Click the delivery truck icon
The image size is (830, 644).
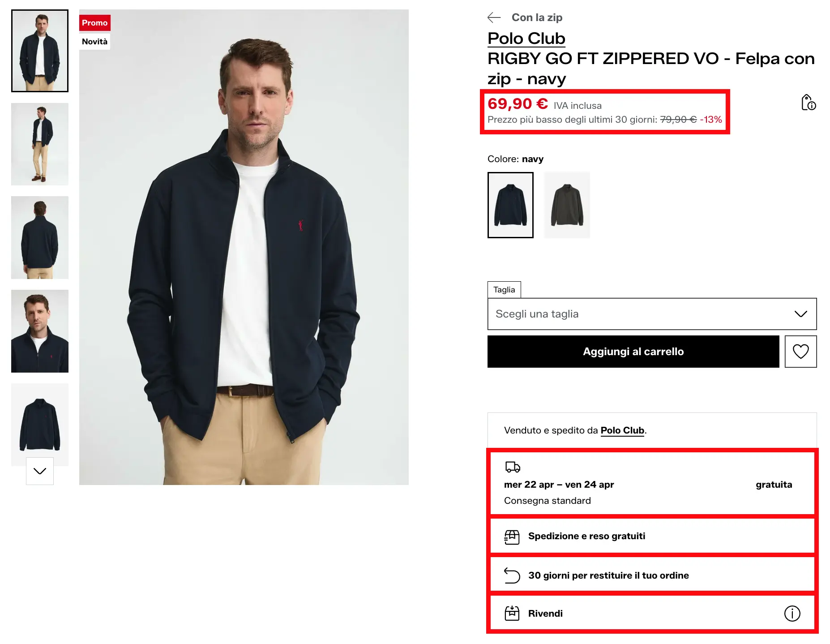click(513, 467)
